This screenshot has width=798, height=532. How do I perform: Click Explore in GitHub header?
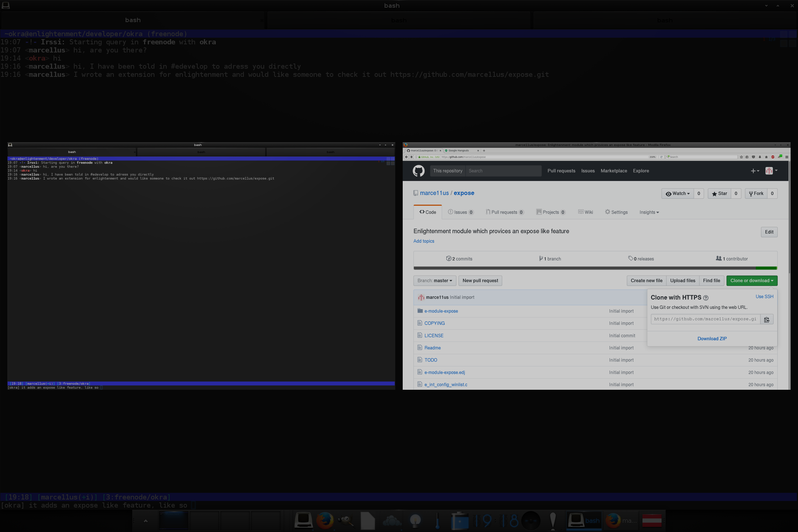pyautogui.click(x=641, y=171)
